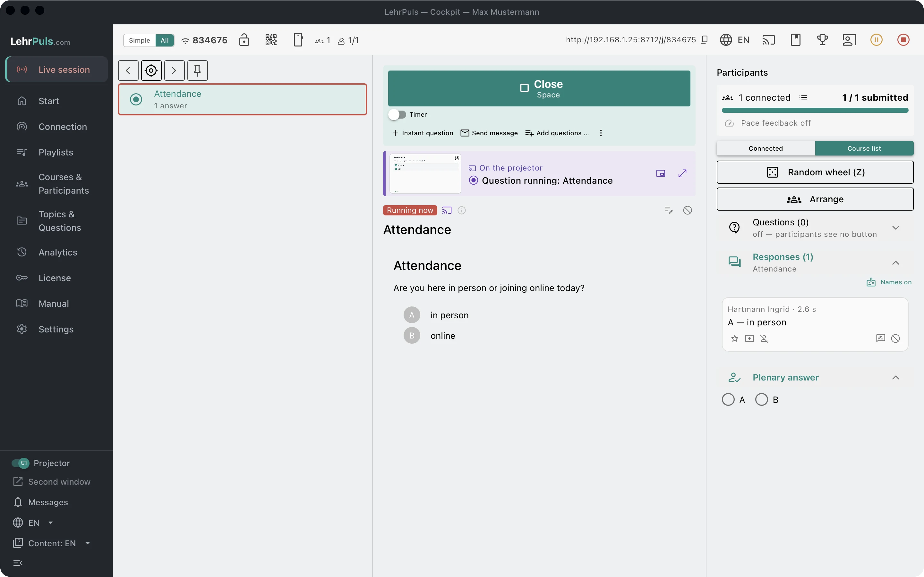
Task: Click the Close Space button
Action: click(x=539, y=88)
